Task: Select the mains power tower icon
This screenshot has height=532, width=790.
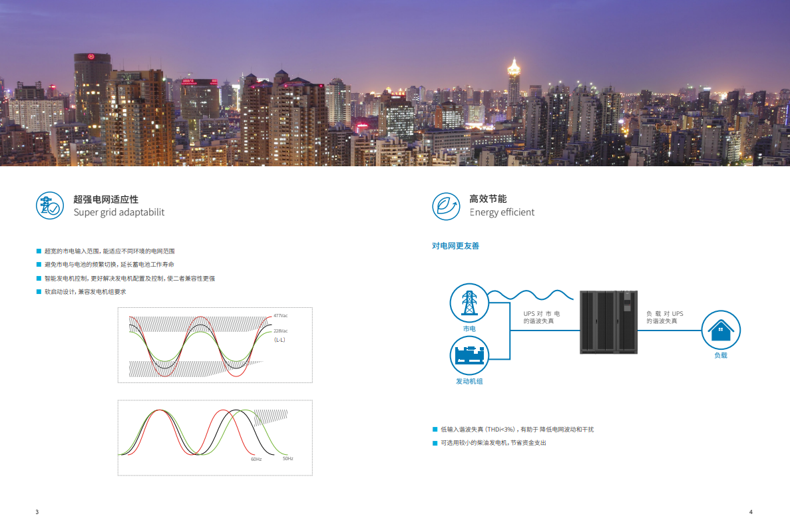Action: tap(469, 303)
